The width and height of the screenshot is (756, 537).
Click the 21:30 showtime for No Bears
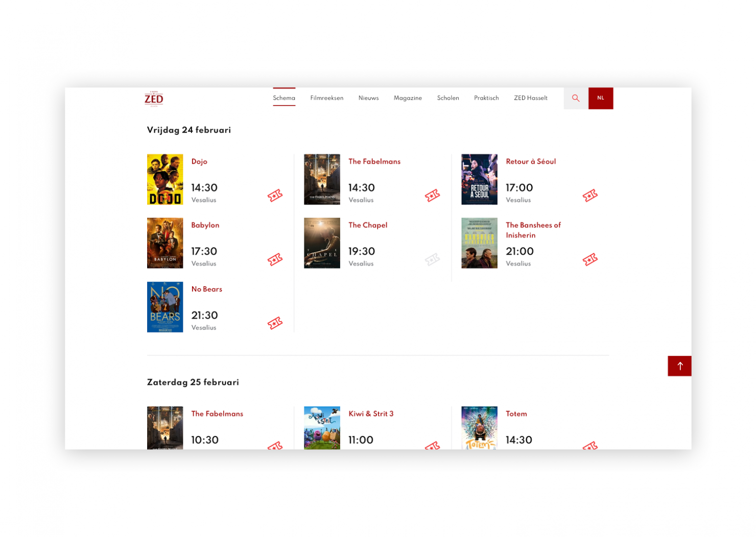tap(205, 315)
